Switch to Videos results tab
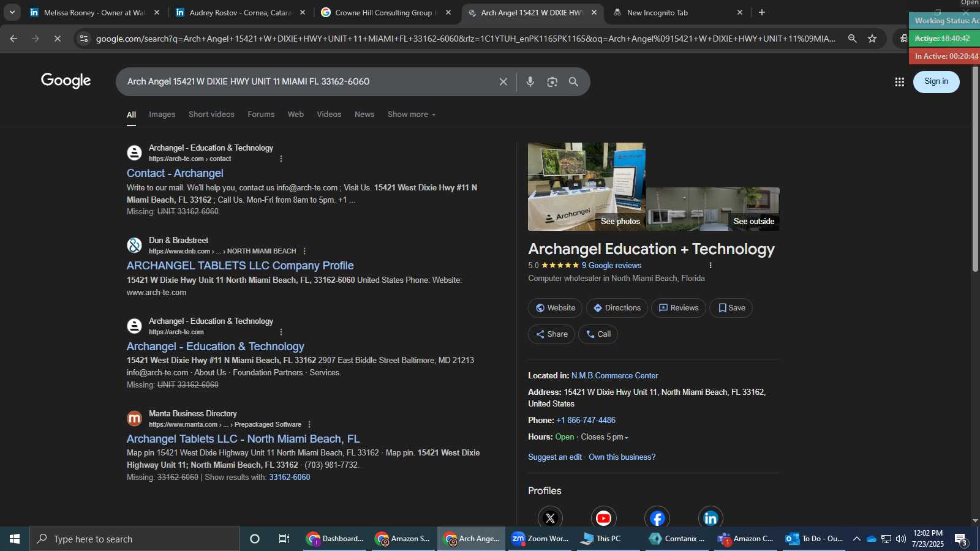The image size is (980, 551). pos(329,114)
